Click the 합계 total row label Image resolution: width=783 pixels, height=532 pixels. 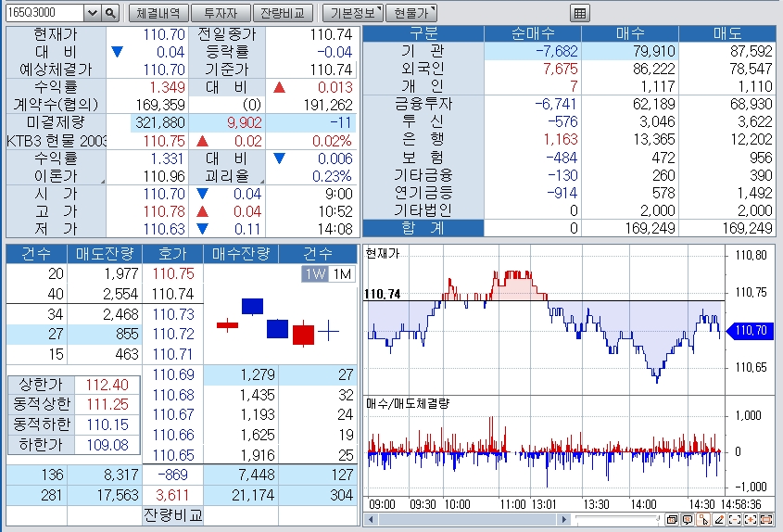[x=423, y=228]
